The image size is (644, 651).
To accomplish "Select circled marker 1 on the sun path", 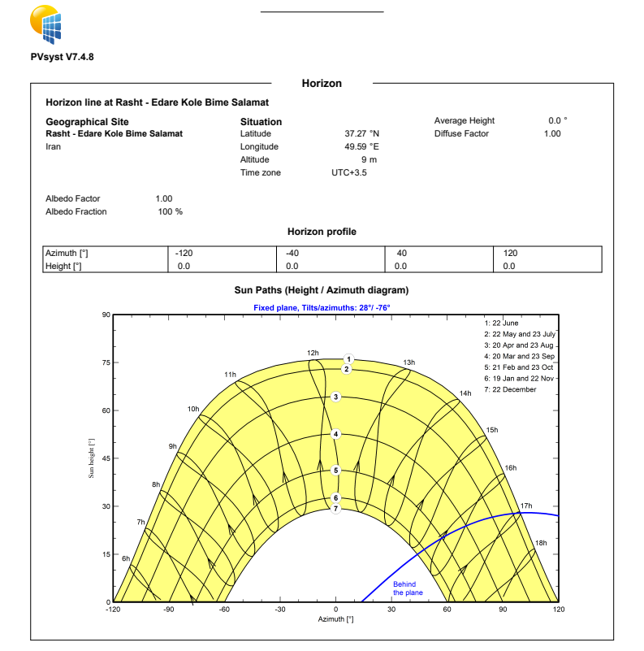I will tap(348, 359).
